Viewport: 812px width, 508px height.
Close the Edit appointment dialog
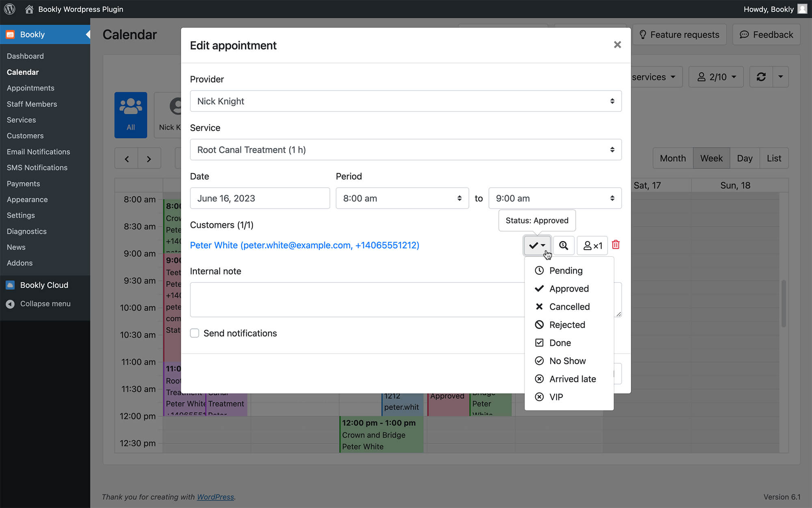click(x=617, y=45)
